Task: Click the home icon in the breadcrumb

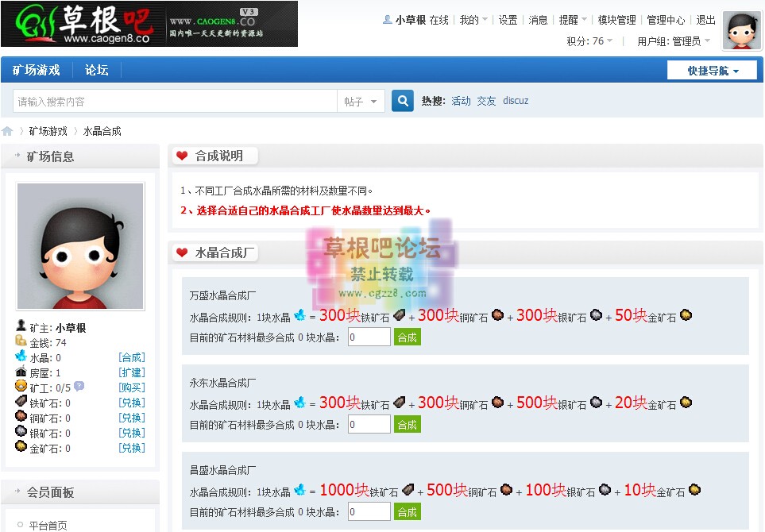Action: (x=8, y=130)
